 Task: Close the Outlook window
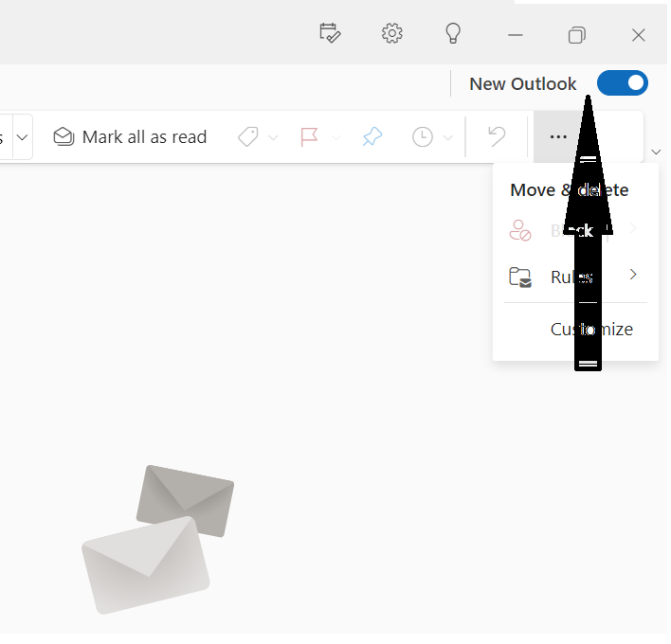[639, 35]
